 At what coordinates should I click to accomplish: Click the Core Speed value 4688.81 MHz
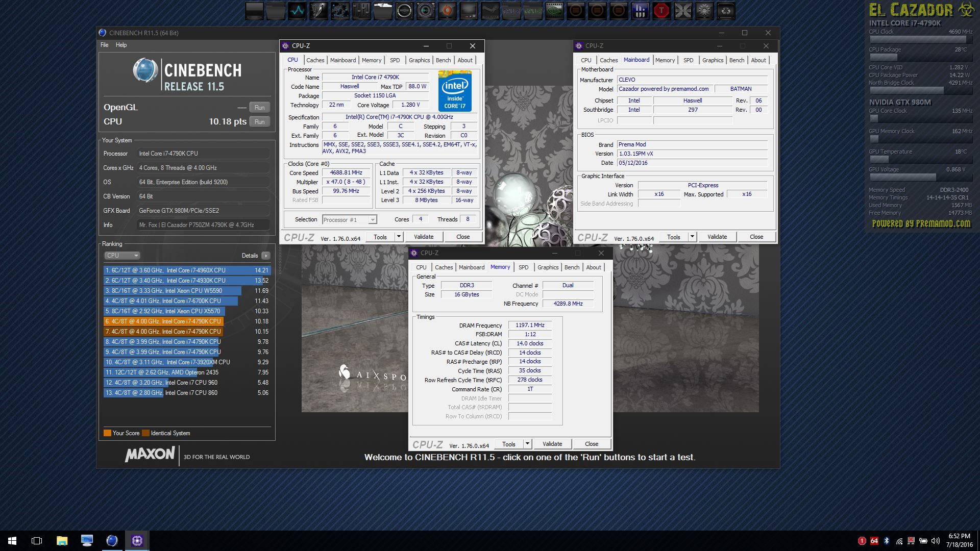346,173
